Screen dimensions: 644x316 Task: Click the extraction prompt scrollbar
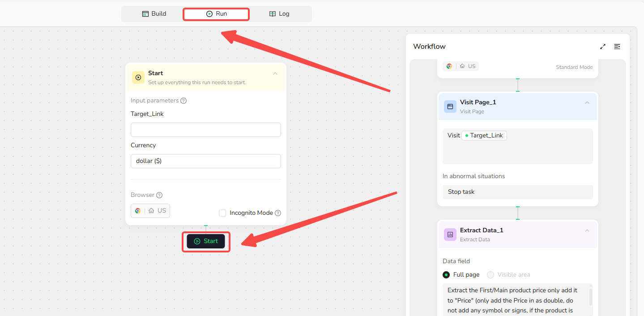tap(591, 296)
